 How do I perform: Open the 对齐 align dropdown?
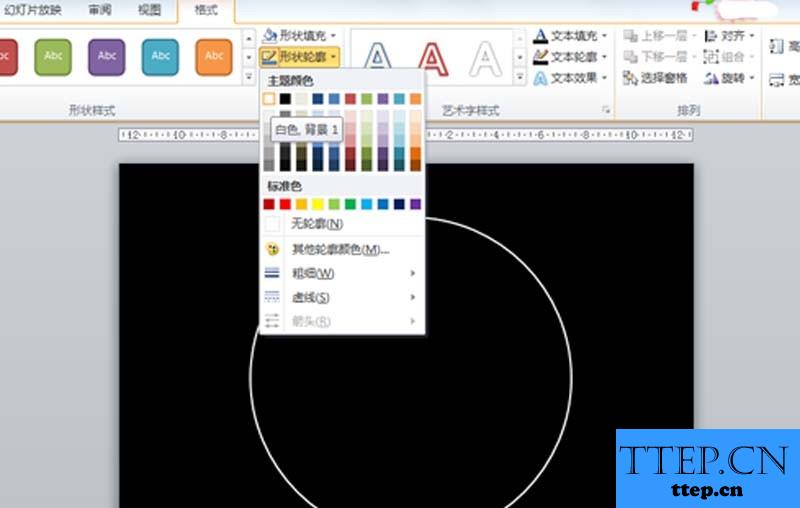730,36
